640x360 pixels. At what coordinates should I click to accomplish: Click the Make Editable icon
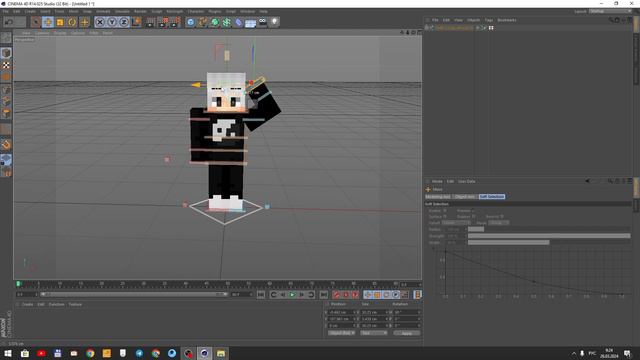tap(6, 38)
